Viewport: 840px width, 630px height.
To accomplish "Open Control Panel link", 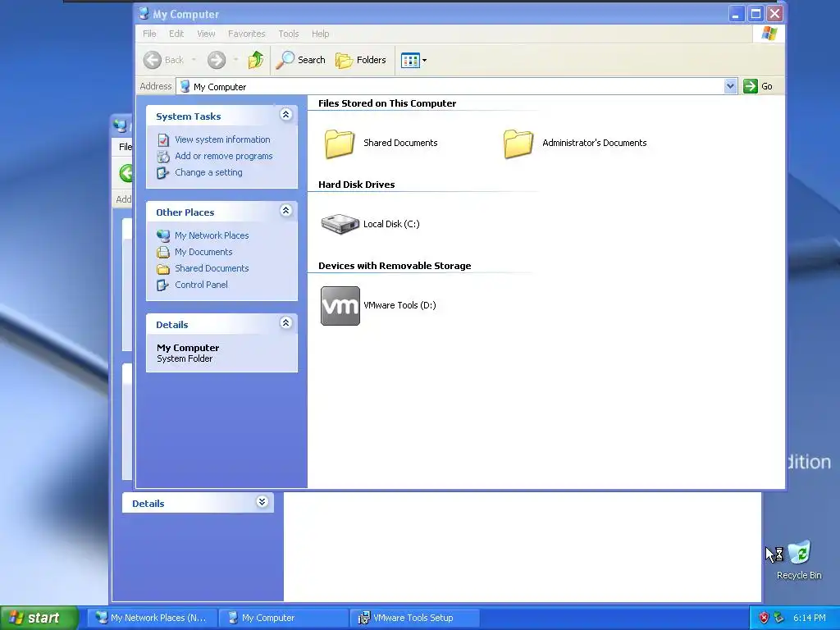I will point(201,285).
